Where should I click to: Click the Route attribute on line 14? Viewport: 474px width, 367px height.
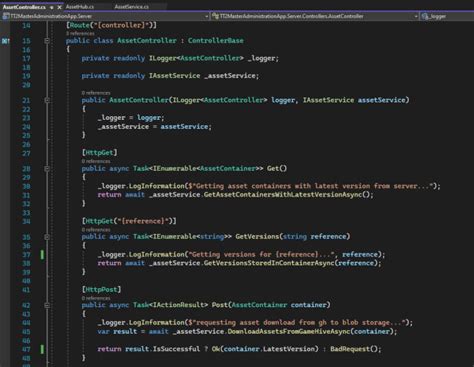111,25
